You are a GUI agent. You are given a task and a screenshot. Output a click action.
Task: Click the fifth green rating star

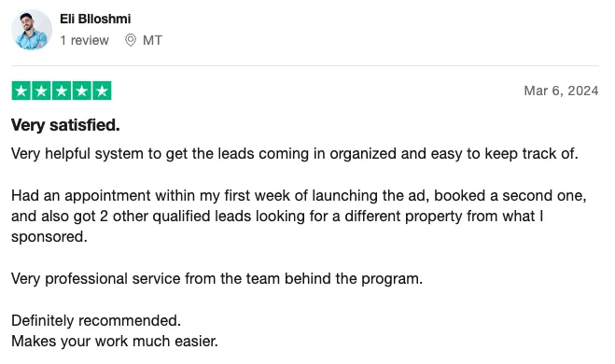pyautogui.click(x=102, y=91)
